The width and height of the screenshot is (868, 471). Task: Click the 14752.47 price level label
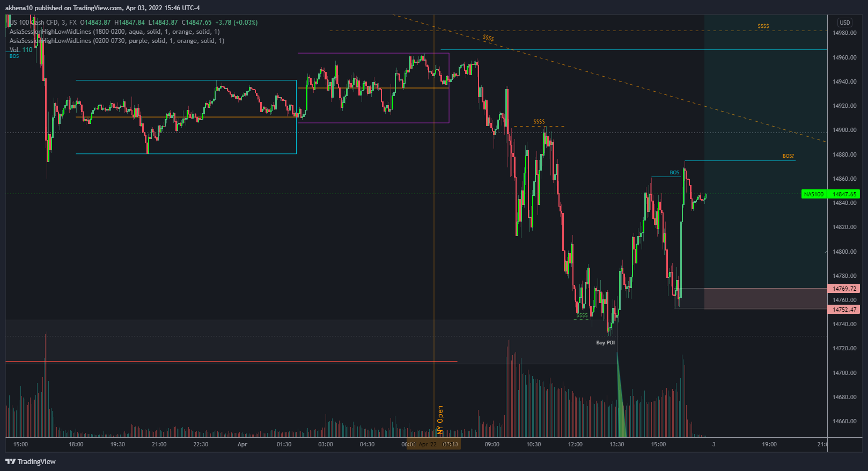(844, 310)
